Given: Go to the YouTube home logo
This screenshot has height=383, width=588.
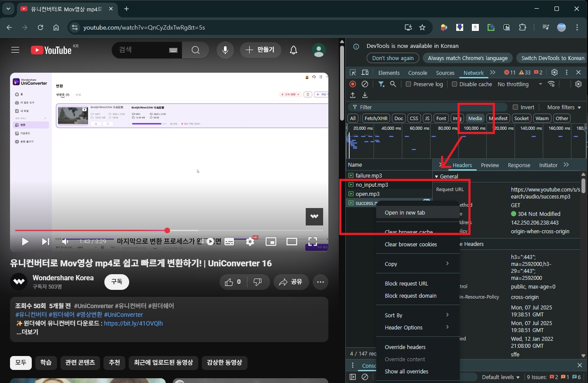Looking at the screenshot, I should [x=51, y=50].
